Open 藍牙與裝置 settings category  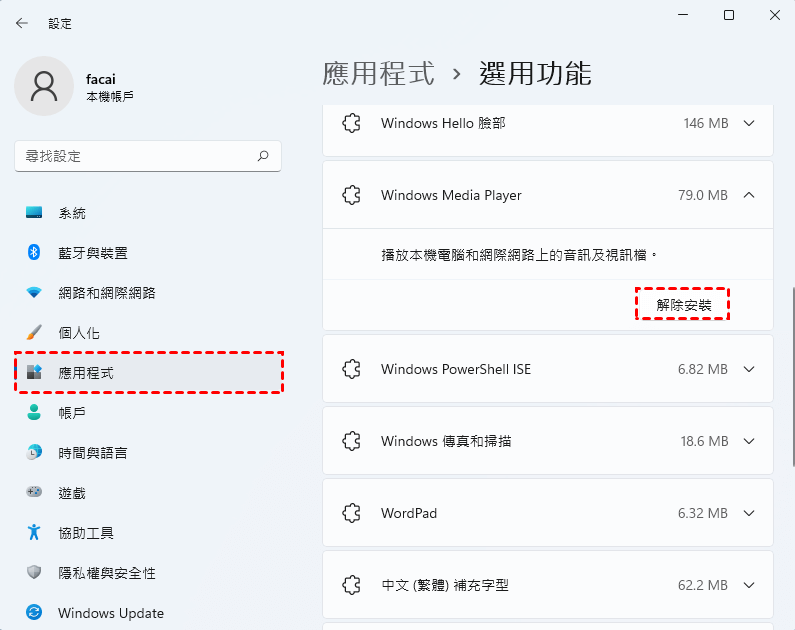pos(148,252)
